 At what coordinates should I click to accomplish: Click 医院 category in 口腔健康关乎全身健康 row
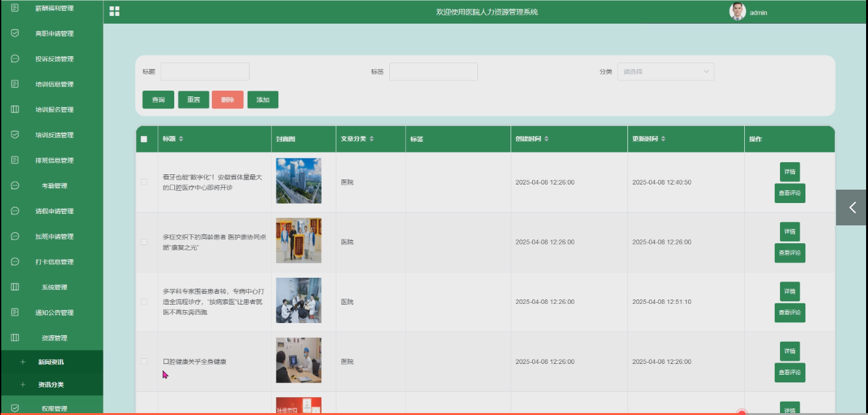click(x=347, y=361)
